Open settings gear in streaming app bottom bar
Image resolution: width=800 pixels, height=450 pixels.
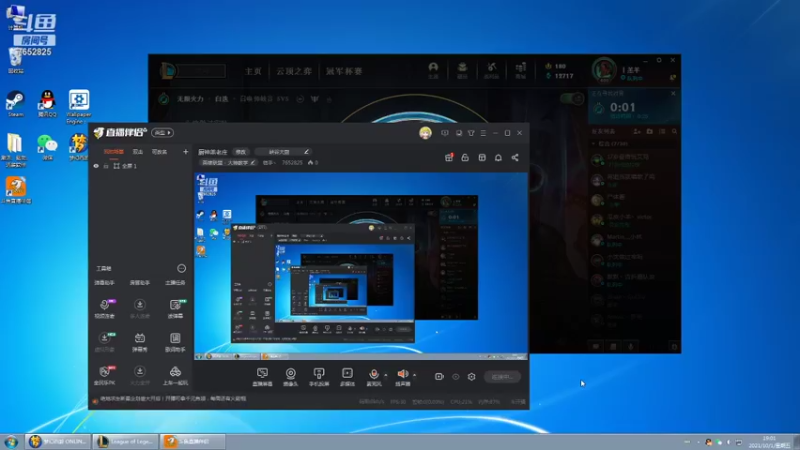pos(471,377)
